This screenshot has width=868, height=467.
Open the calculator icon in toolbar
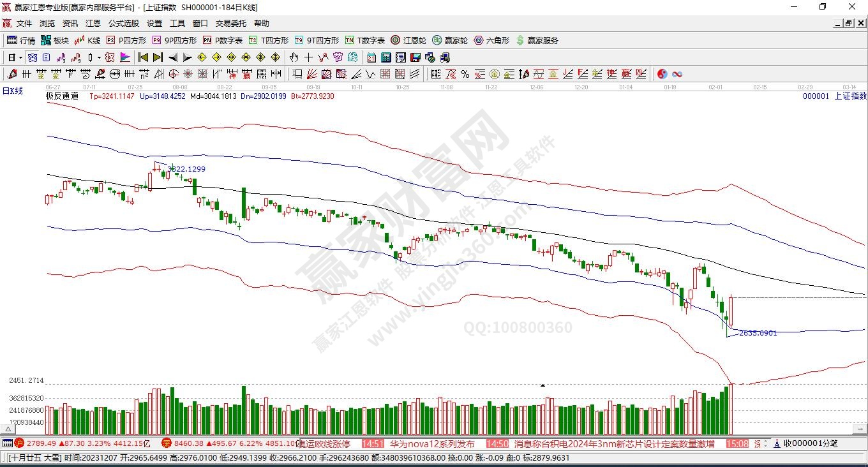(x=386, y=57)
